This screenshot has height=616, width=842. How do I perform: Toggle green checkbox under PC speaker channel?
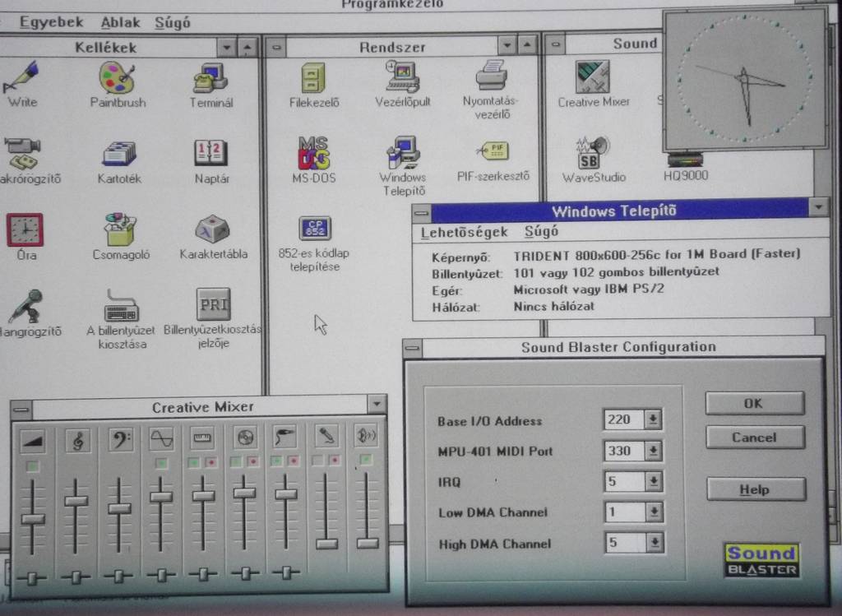pos(366,460)
